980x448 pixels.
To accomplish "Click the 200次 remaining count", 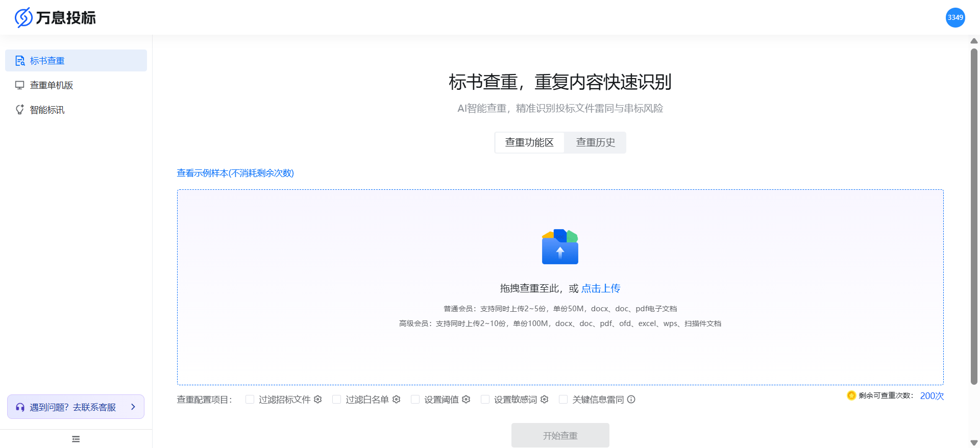I will [x=932, y=396].
